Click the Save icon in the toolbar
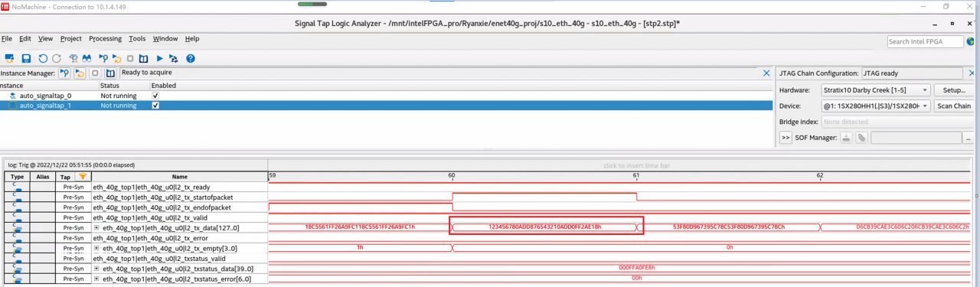This screenshot has height=287, width=980. (26, 58)
